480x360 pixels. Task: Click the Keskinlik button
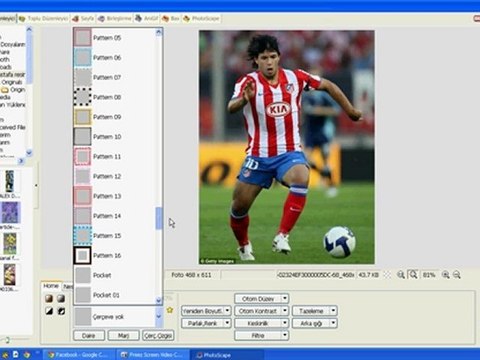click(258, 323)
